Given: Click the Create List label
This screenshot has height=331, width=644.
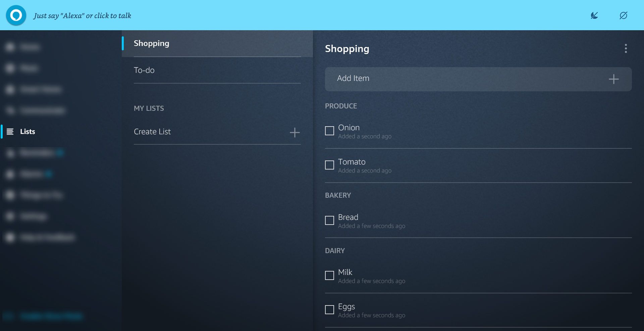Looking at the screenshot, I should [x=152, y=132].
